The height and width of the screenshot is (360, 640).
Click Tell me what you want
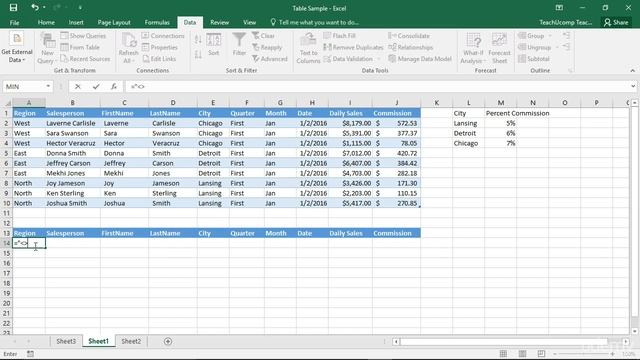314,22
